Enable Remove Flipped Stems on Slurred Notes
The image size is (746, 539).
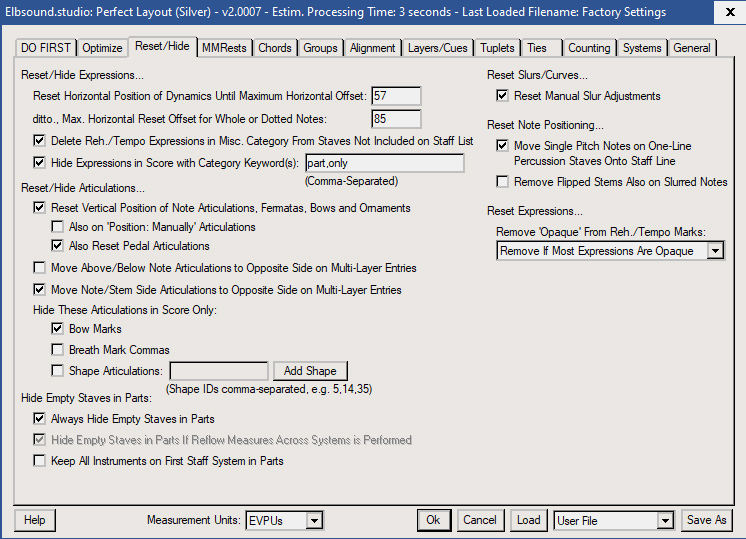coord(503,183)
